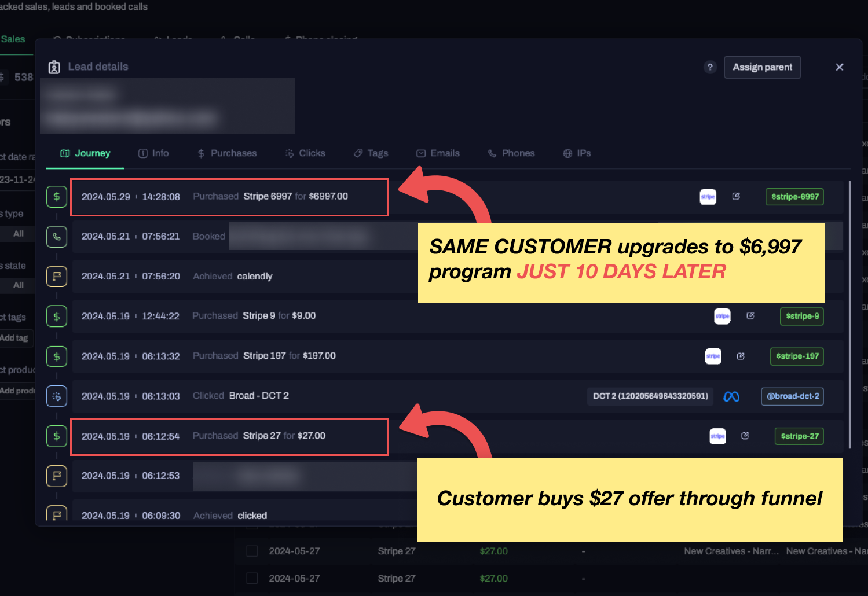Click the $stripe-27 tag
This screenshot has width=868, height=596.
tap(800, 436)
